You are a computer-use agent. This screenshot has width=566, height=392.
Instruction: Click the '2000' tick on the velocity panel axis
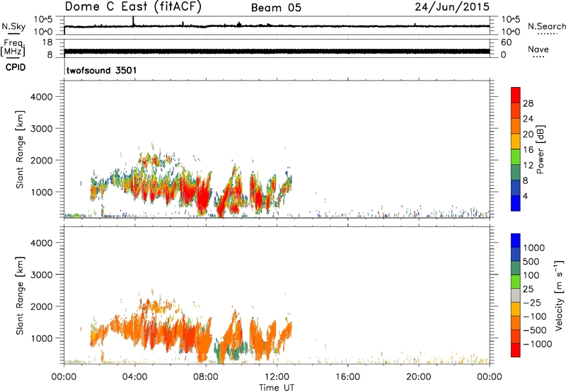click(x=41, y=306)
